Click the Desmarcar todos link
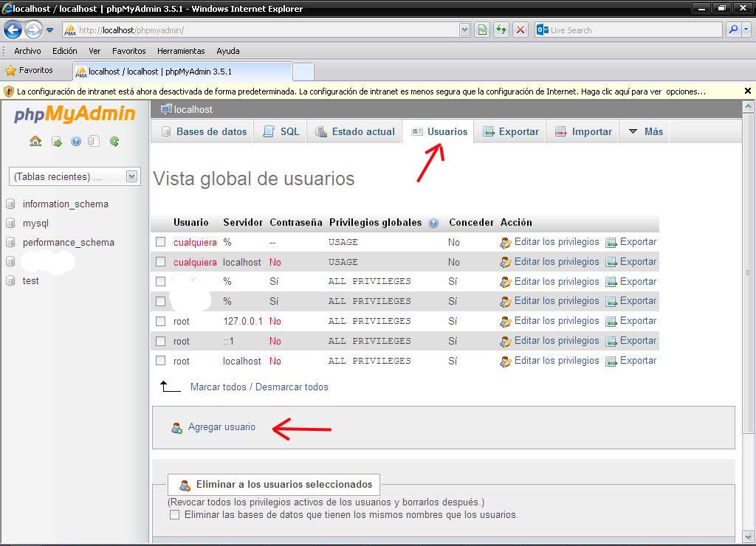 292,387
